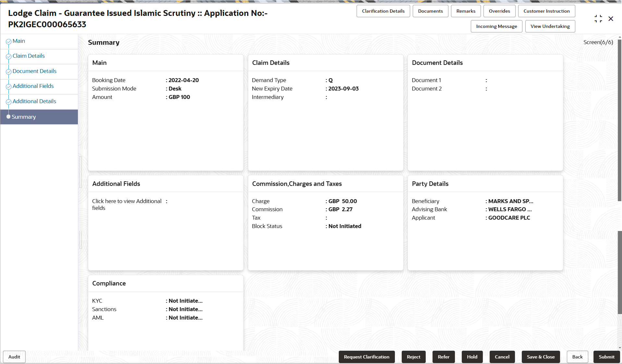Click the Summary step bullet icon
The image size is (622, 364).
8,117
